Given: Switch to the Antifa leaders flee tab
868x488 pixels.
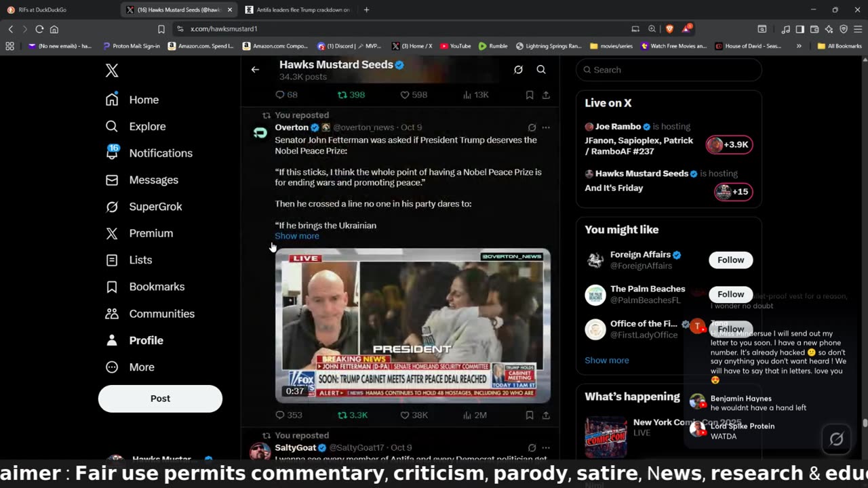Looking at the screenshot, I should (x=299, y=9).
